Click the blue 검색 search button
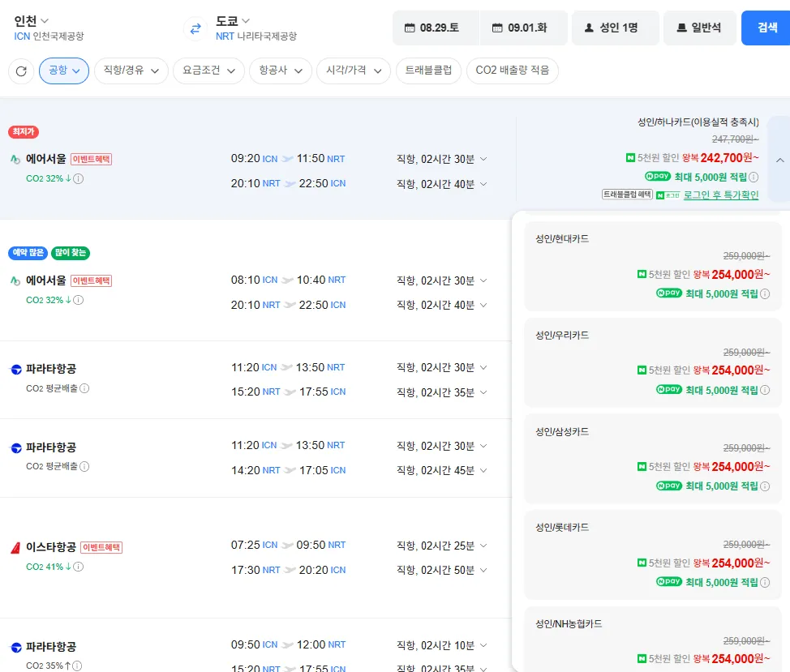 (766, 28)
